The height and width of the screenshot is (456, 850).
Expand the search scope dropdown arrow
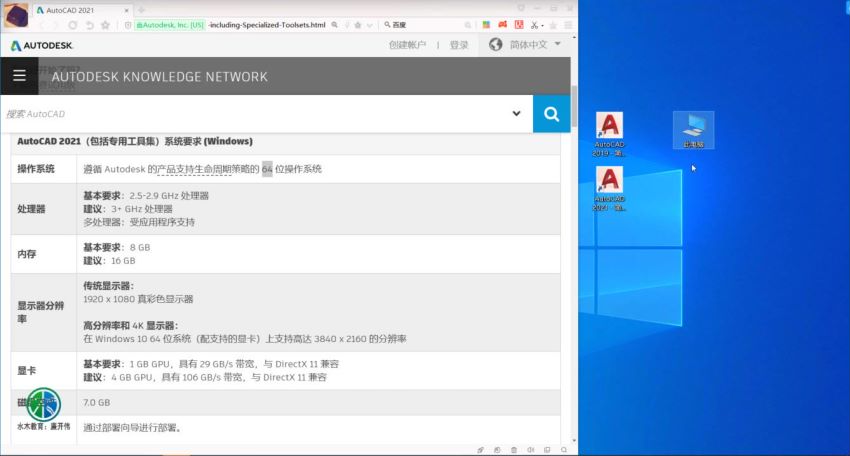click(x=516, y=113)
